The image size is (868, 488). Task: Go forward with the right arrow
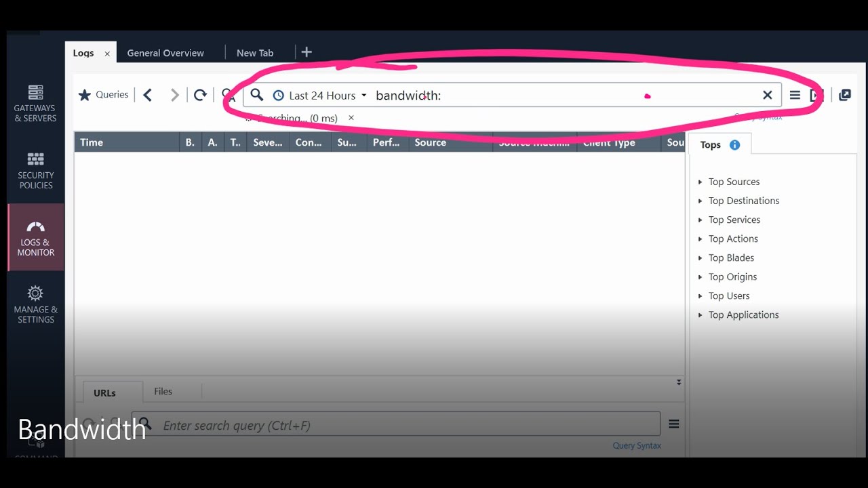174,95
